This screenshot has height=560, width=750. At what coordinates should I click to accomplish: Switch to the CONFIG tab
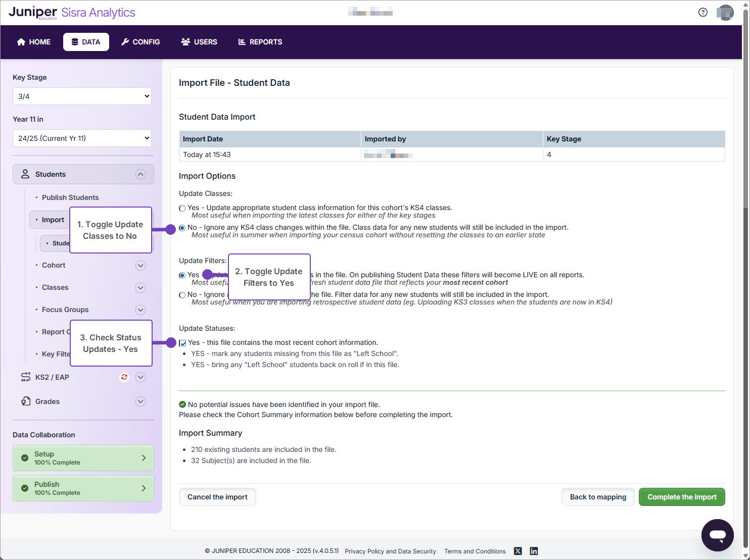click(x=140, y=42)
